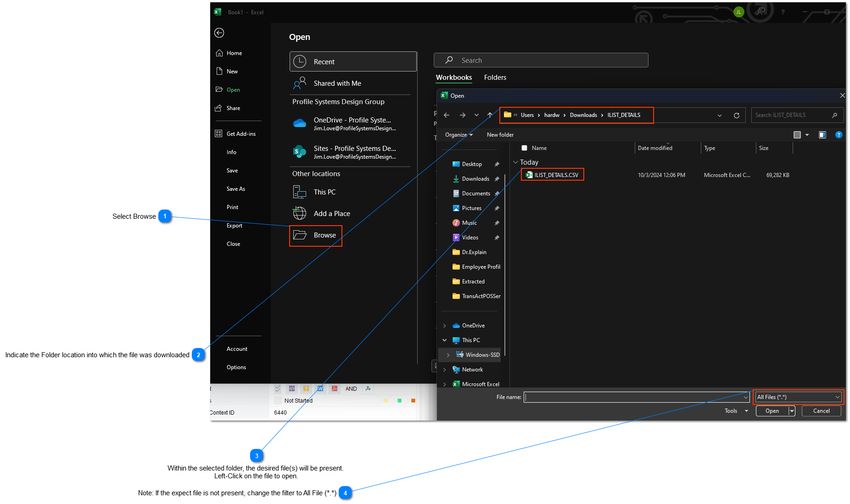Select the ILIST_DETAILS.CSV file

pyautogui.click(x=553, y=175)
